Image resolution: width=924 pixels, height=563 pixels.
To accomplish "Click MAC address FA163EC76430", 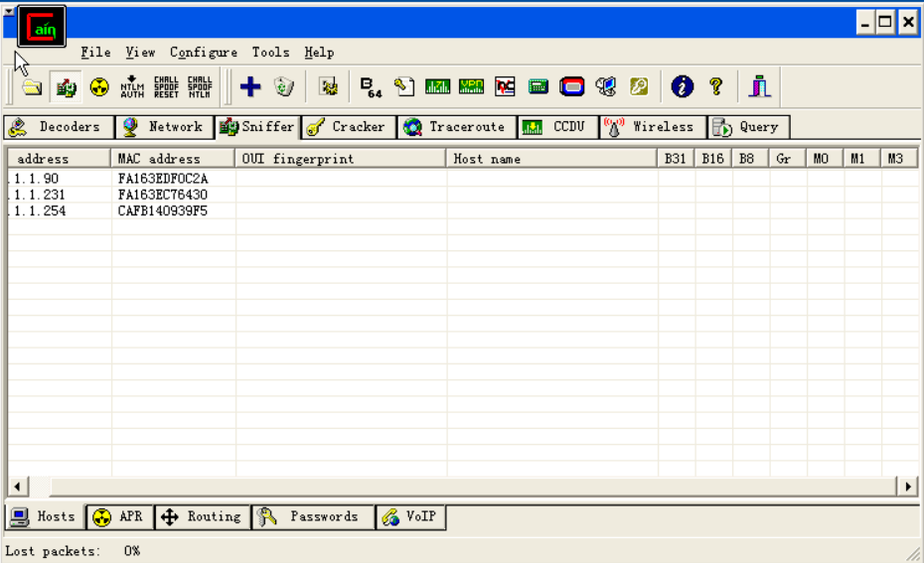I will 163,195.
